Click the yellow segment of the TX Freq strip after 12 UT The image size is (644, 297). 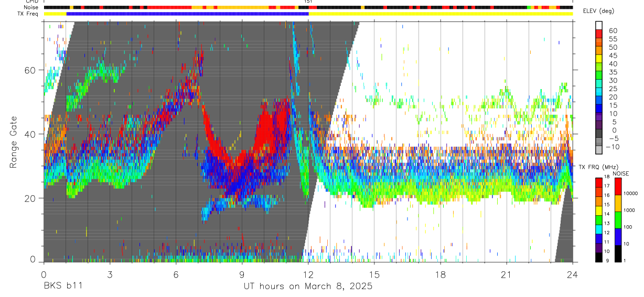(441, 14)
